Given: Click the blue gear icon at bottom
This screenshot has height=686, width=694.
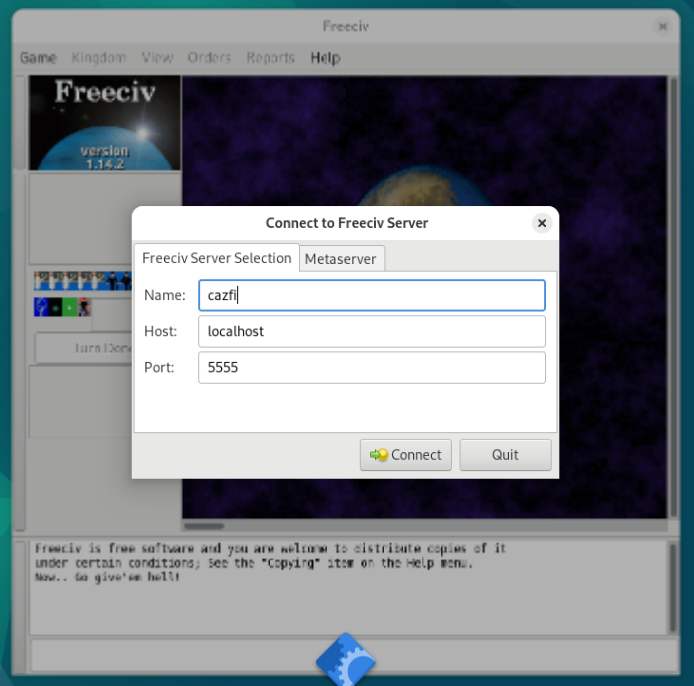Looking at the screenshot, I should point(345,660).
